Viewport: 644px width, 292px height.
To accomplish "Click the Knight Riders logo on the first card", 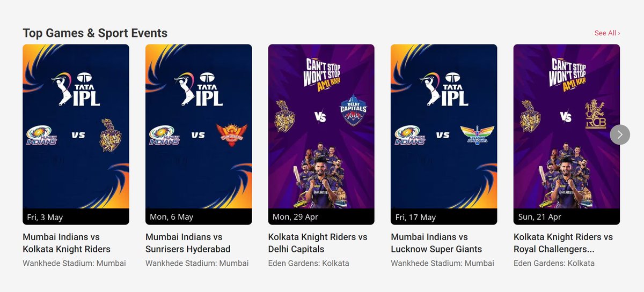I will [x=111, y=134].
